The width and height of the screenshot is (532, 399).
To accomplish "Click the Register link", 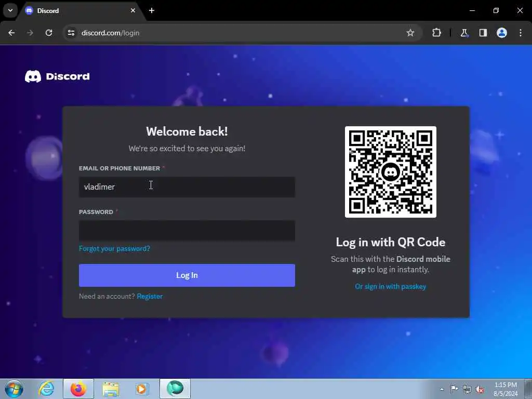I will pos(150,296).
